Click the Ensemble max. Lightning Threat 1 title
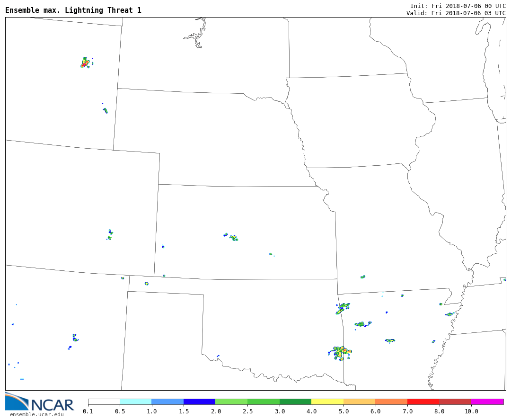 tap(73, 10)
